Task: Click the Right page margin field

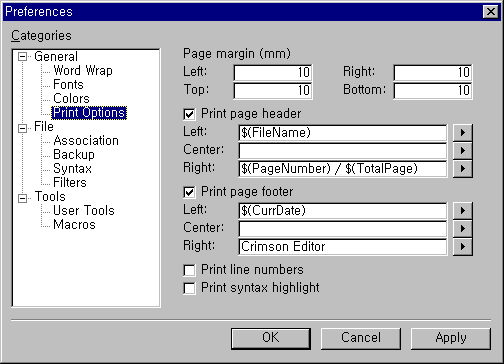Action: click(433, 72)
